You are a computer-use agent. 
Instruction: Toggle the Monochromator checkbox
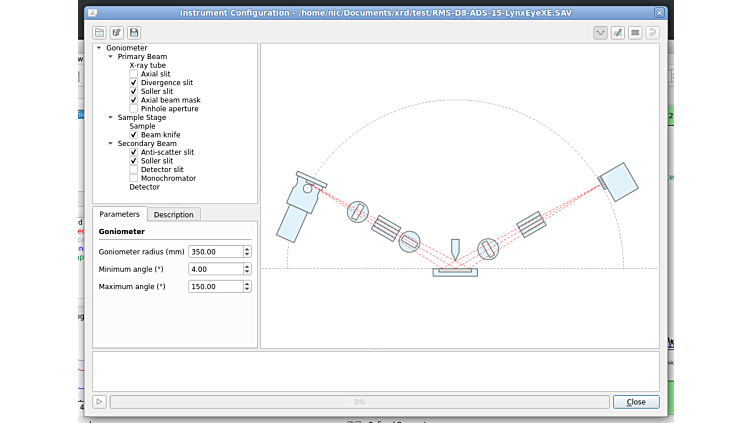(134, 178)
